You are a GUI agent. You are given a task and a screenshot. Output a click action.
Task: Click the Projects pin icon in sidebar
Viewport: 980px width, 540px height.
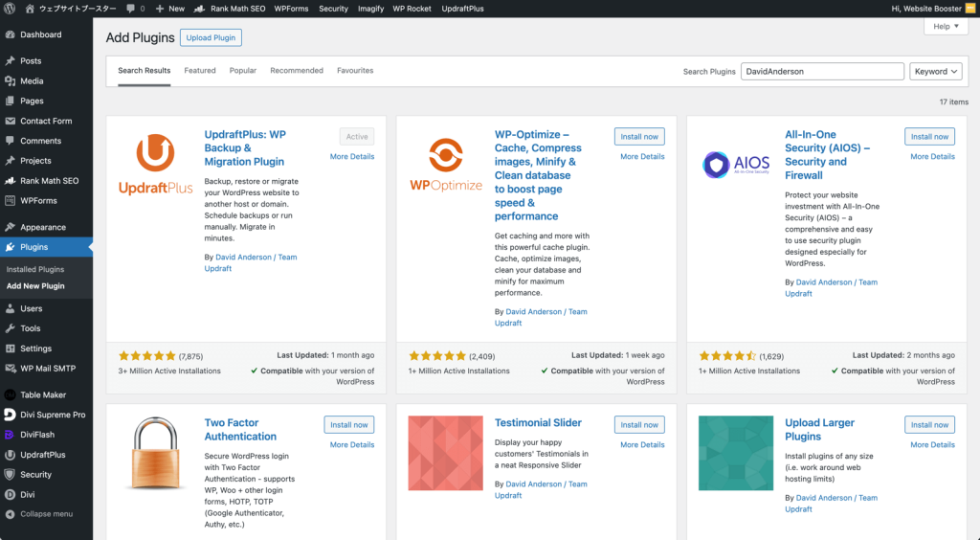pyautogui.click(x=10, y=161)
